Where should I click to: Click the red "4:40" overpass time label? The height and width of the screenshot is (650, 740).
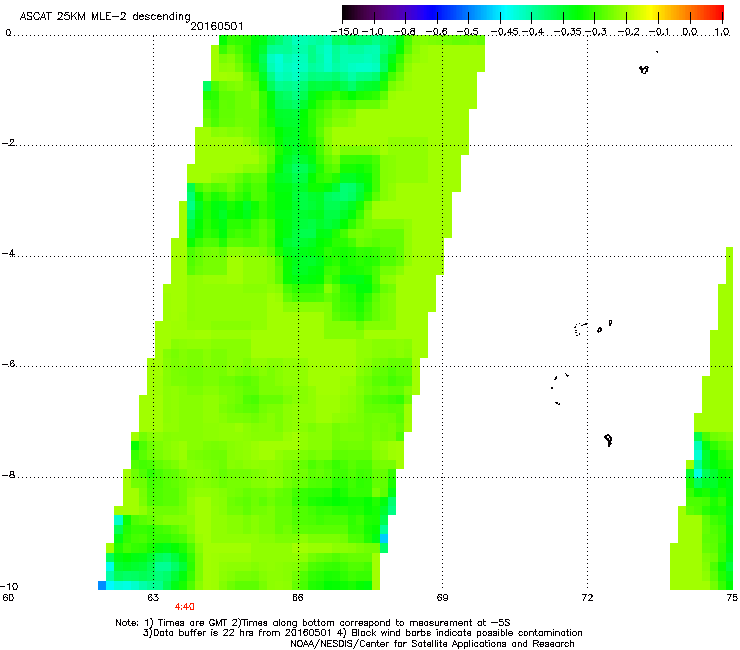coord(185,607)
